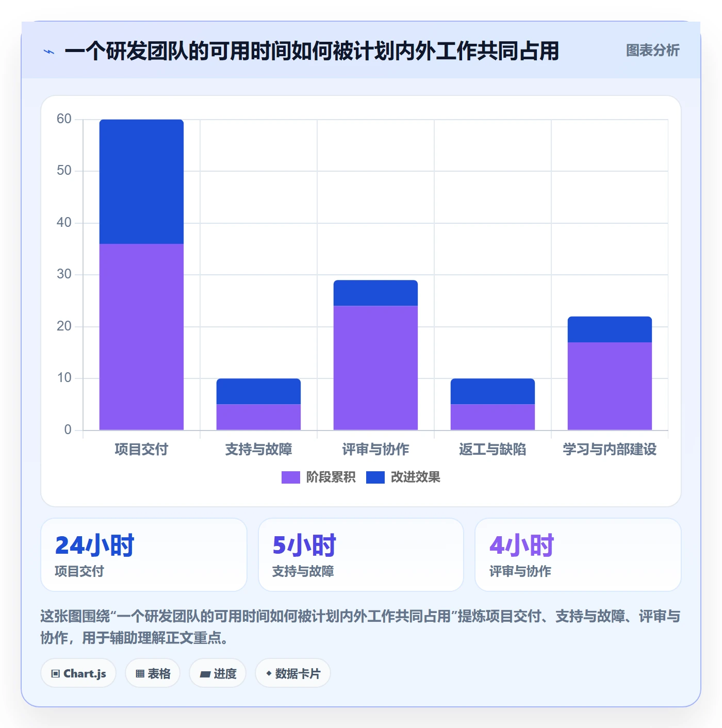
Task: Click the blue segment of 评审与协作 bar
Action: coord(375,293)
